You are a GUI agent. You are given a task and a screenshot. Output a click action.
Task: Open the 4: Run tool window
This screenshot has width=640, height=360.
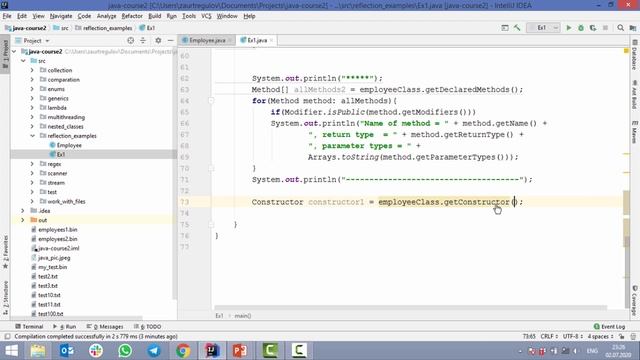(65, 327)
